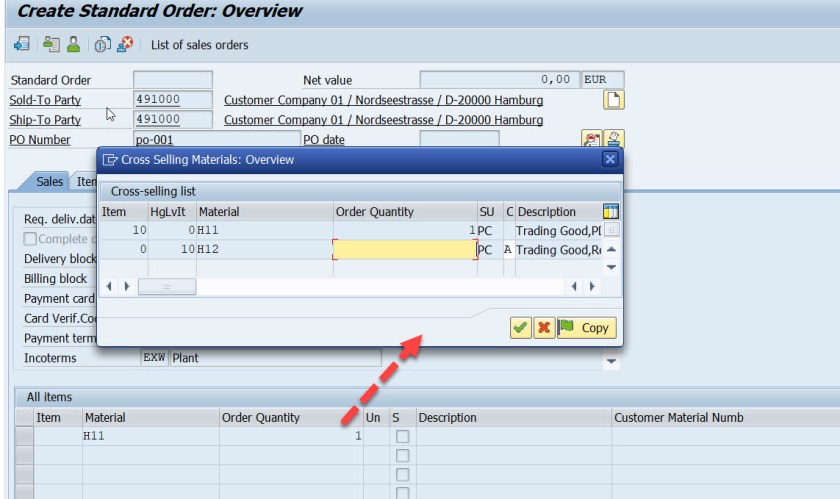
Task: Click the PO Number label link
Action: coord(40,139)
